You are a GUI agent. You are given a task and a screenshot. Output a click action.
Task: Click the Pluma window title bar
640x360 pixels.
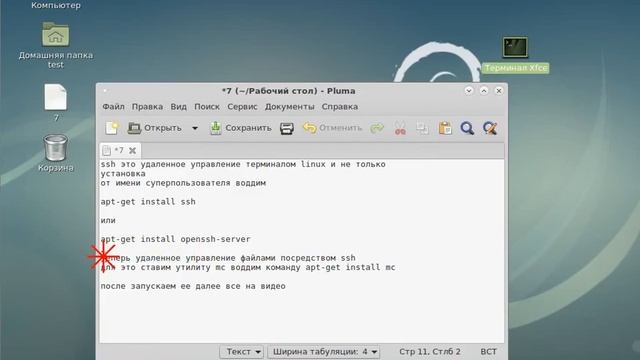pos(288,91)
